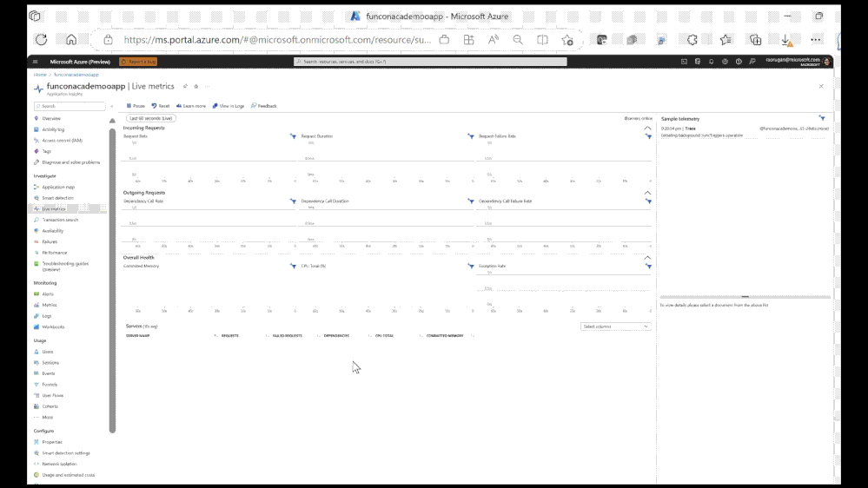Filter the Committed Memory chart
The height and width of the screenshot is (488, 868).
click(293, 266)
